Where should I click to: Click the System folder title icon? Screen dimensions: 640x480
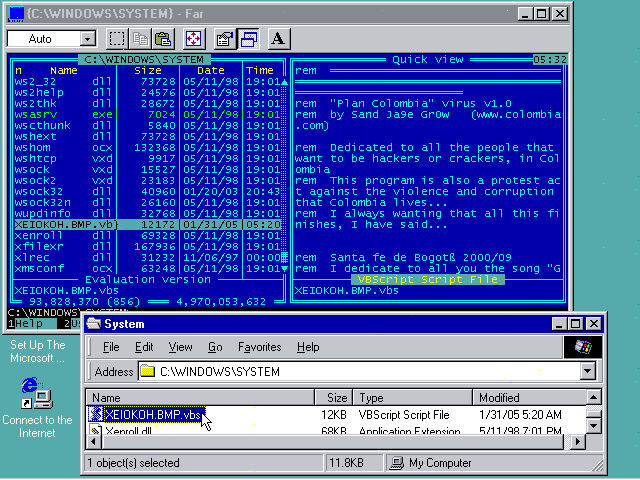(x=94, y=324)
